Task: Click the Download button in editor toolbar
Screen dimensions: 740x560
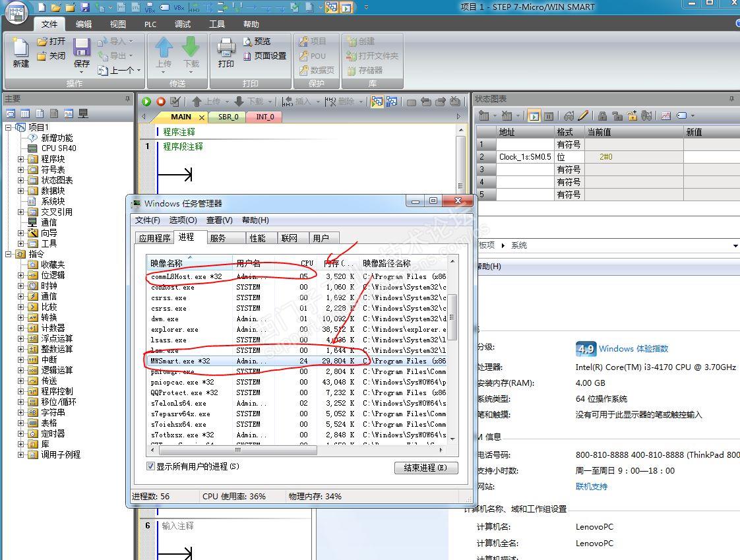Action: tap(249, 101)
